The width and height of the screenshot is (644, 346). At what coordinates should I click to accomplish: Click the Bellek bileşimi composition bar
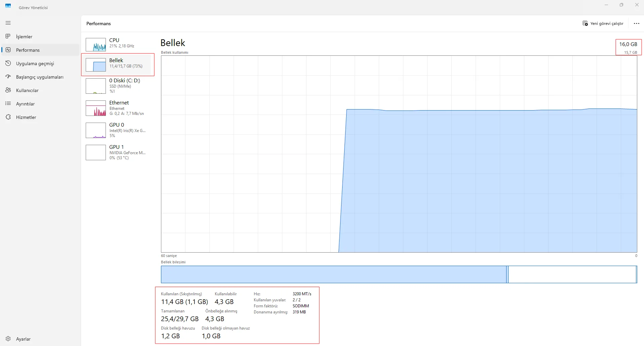click(399, 274)
